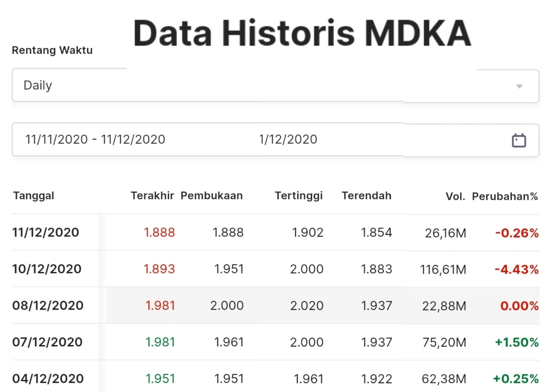Sort by Pembukaan column header

[x=211, y=196]
